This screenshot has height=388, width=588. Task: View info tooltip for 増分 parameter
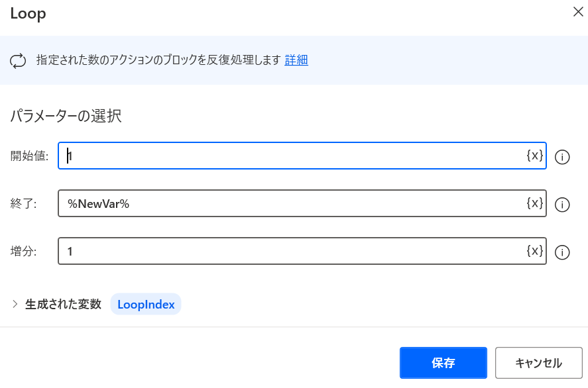tap(561, 252)
